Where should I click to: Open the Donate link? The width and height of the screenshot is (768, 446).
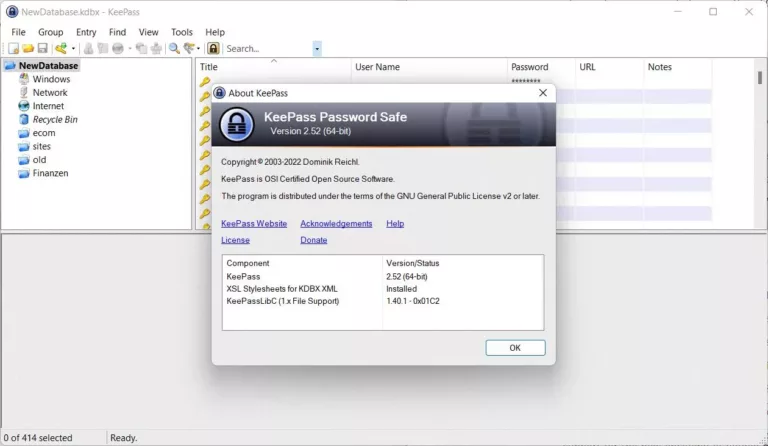pyautogui.click(x=313, y=240)
